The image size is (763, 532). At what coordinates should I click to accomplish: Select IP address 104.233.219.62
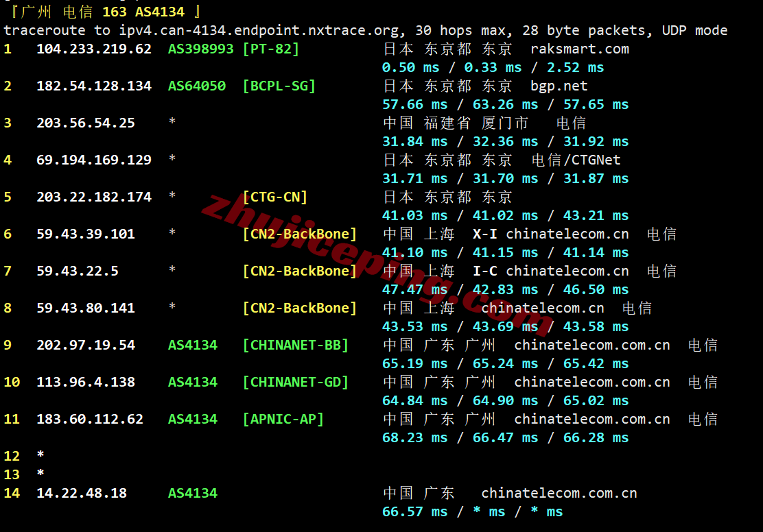pyautogui.click(x=94, y=49)
